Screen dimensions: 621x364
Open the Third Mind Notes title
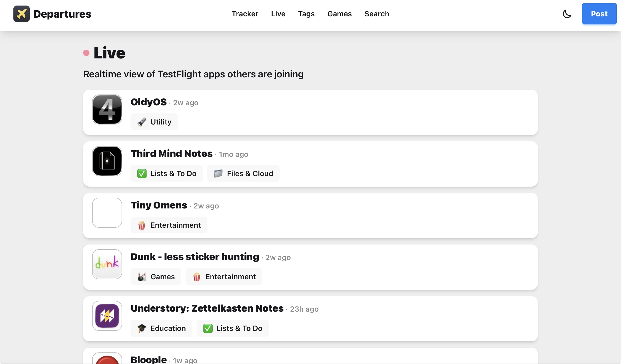click(172, 153)
